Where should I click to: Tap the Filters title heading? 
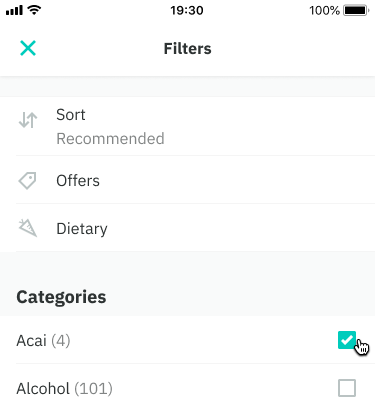coord(187,49)
